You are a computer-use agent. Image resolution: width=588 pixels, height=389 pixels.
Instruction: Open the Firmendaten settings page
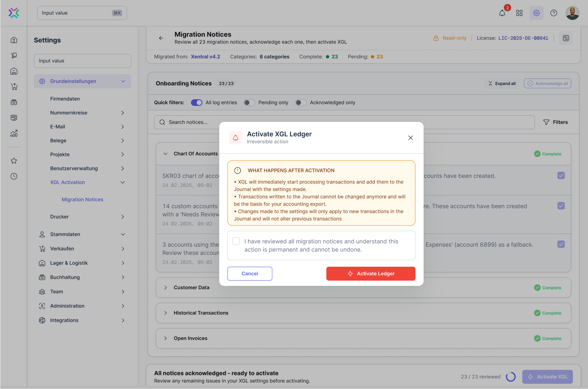coord(65,99)
